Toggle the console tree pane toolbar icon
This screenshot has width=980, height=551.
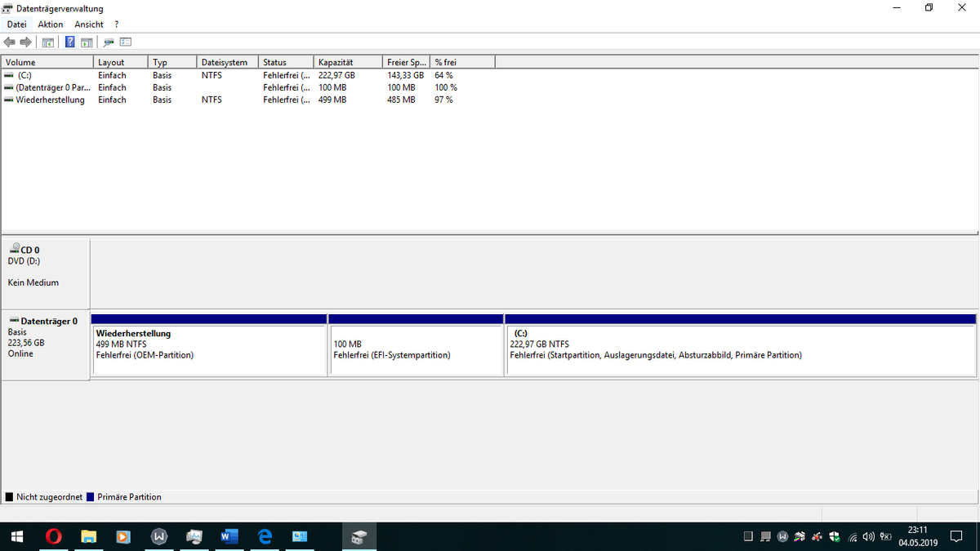(48, 42)
